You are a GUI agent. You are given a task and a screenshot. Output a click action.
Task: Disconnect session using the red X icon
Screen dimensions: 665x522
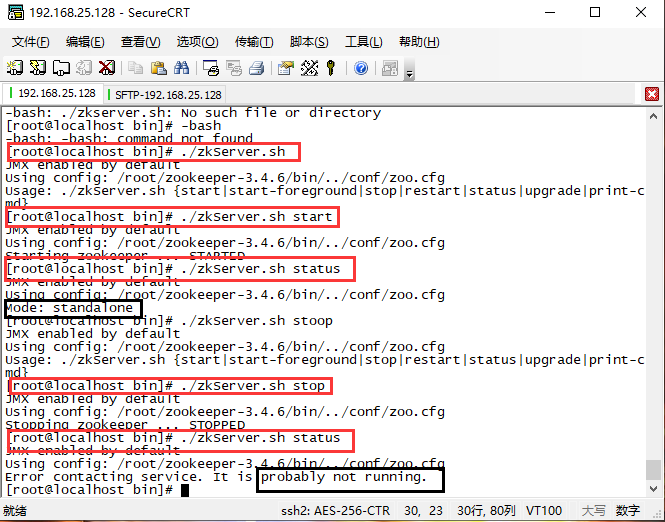[106, 68]
